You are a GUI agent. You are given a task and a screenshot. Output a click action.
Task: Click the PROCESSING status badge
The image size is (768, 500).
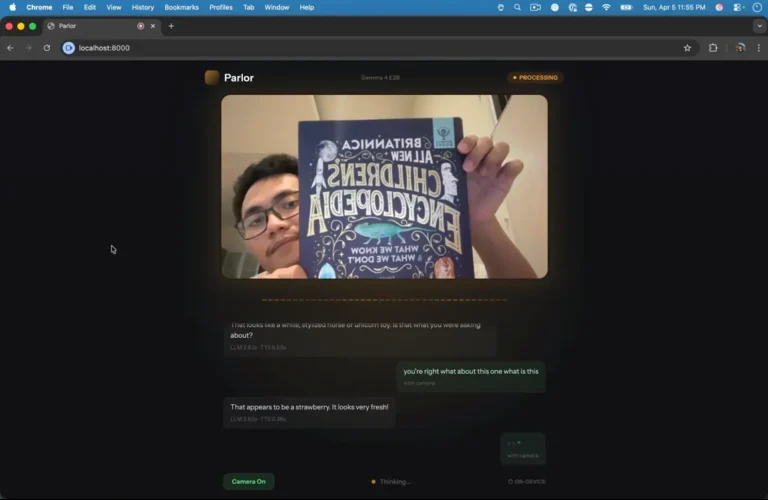535,77
